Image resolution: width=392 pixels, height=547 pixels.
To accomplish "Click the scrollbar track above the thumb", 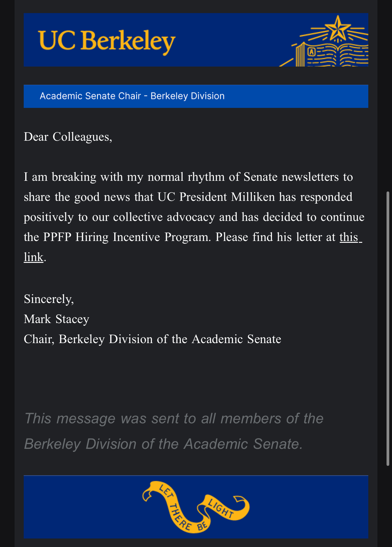I will [388, 91].
